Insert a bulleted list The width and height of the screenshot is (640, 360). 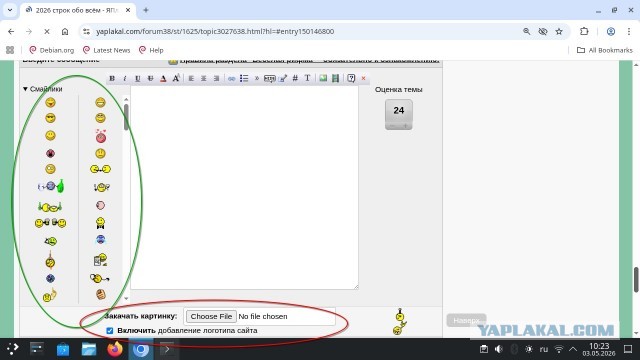tap(244, 78)
